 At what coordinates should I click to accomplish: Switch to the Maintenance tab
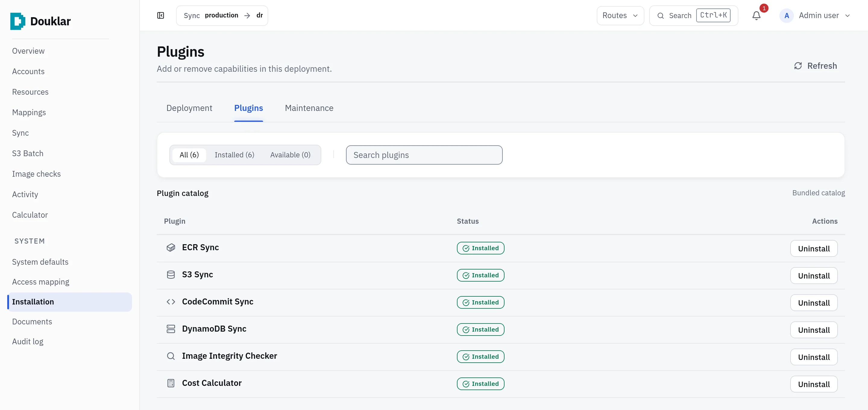point(309,108)
